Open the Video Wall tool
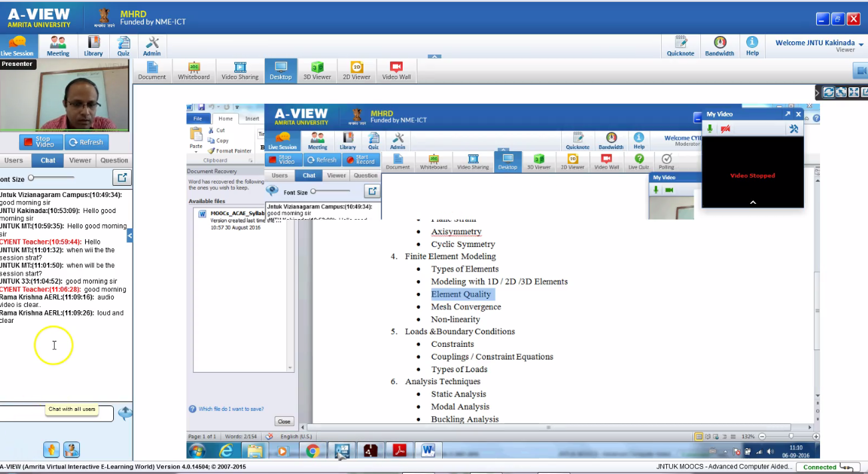Viewport: 868px width, 474px height. (397, 71)
